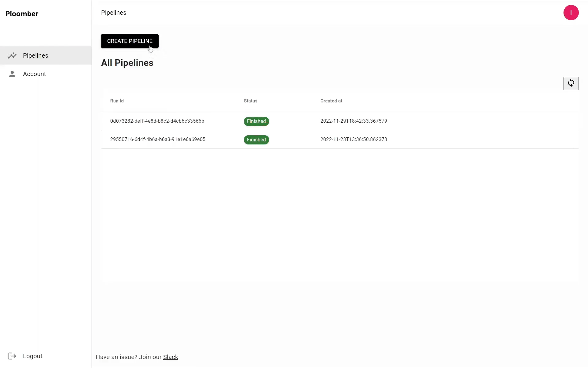
Task: Click the Account person icon in sidebar
Action: pyautogui.click(x=12, y=74)
